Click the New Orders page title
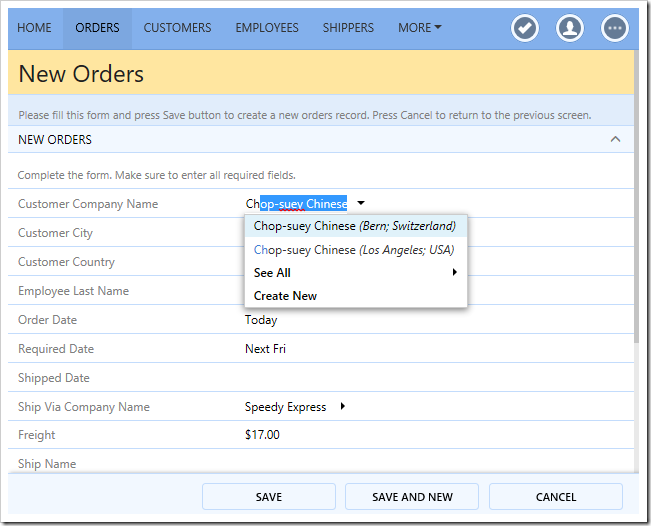The width and height of the screenshot is (651, 526). (81, 74)
